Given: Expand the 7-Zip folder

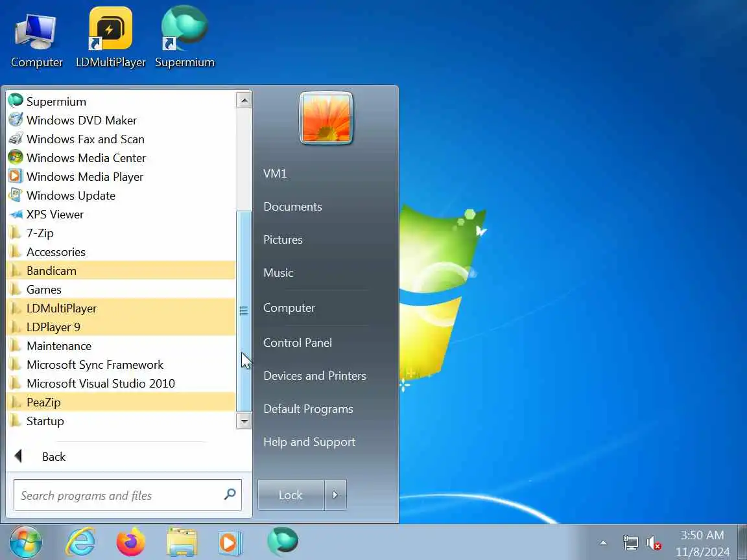Looking at the screenshot, I should click(x=121, y=233).
